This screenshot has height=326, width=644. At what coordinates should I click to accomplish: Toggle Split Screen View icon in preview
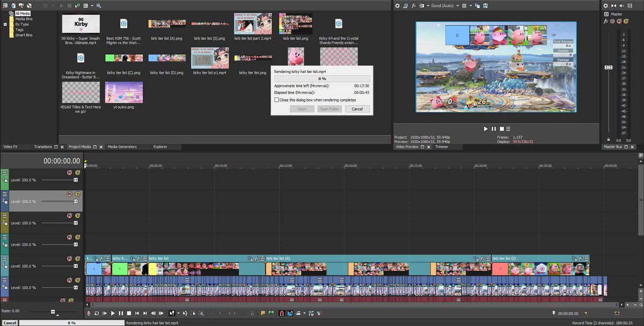[x=421, y=5]
